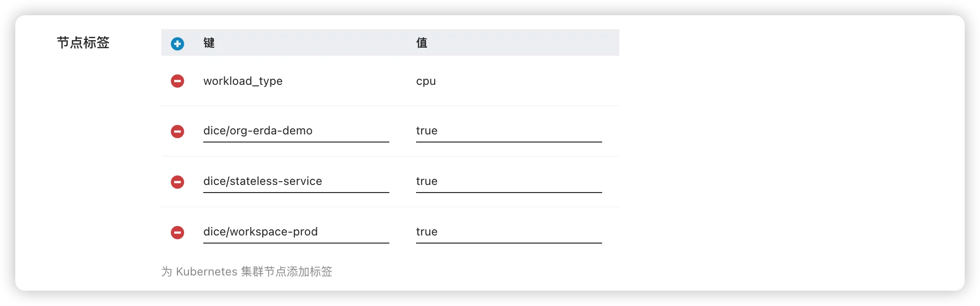
Task: Click the blank header area right of 值
Action: [x=525, y=43]
